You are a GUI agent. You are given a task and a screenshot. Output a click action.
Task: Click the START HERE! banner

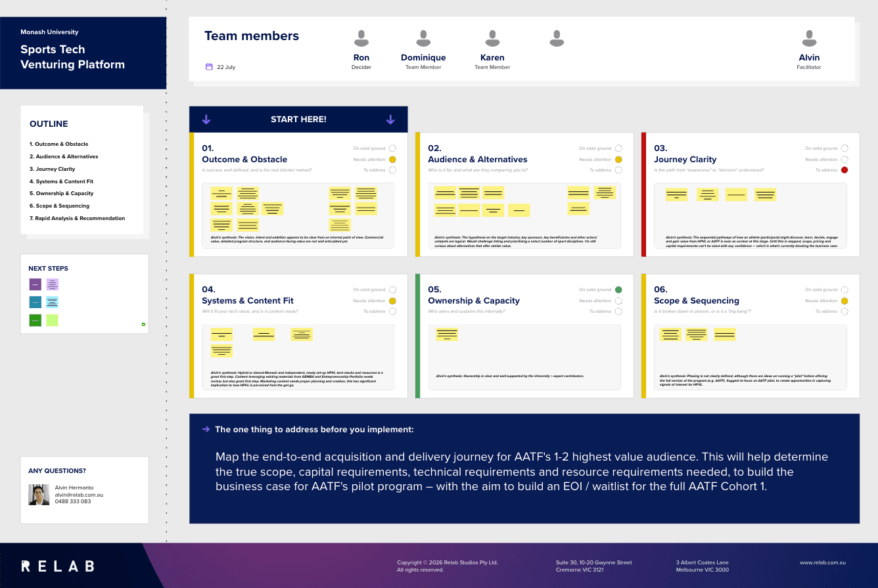298,120
